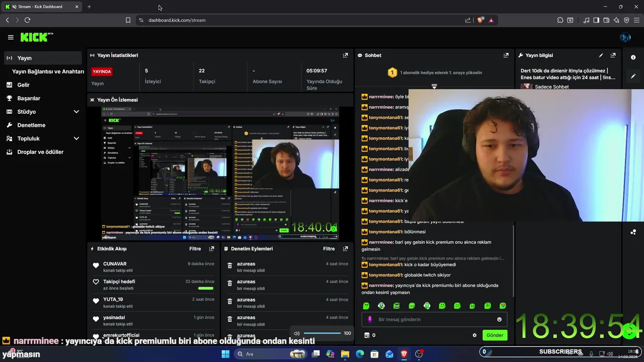This screenshot has width=644, height=362.
Task: Open the Windows Start menu
Action: (225, 354)
